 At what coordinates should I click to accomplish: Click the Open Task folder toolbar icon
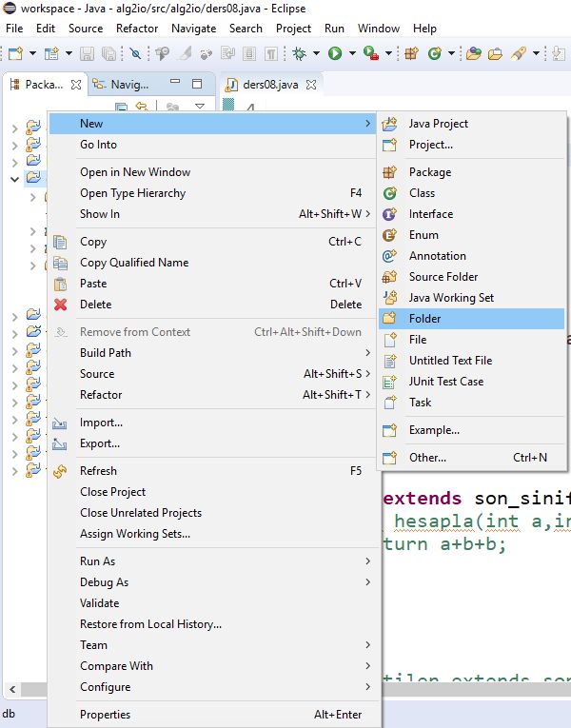pos(495,54)
